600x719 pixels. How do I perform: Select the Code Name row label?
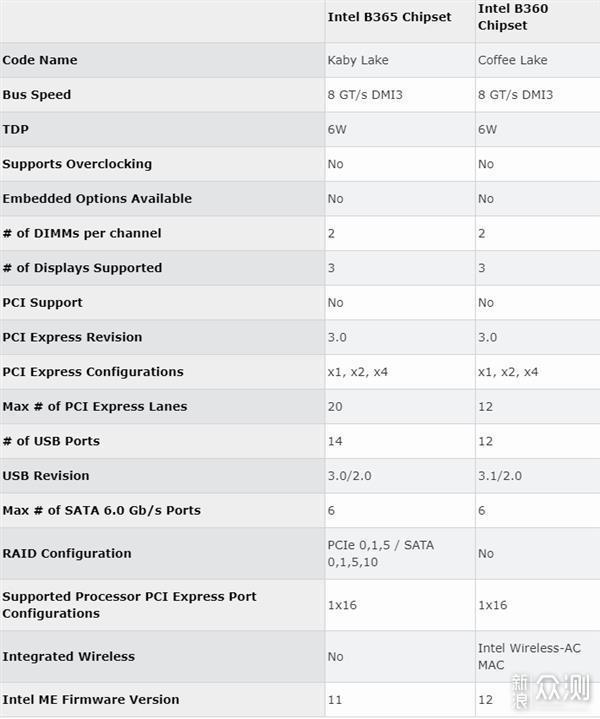point(40,60)
